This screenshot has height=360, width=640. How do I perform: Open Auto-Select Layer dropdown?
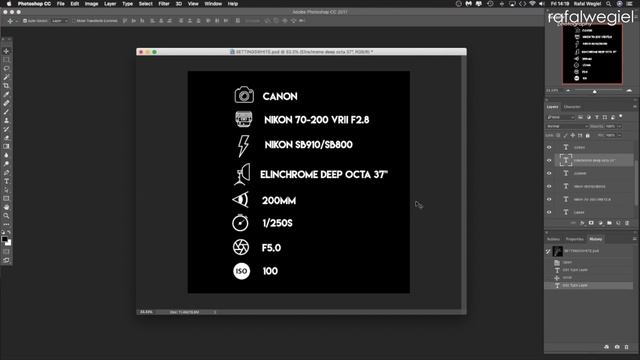[60, 20]
